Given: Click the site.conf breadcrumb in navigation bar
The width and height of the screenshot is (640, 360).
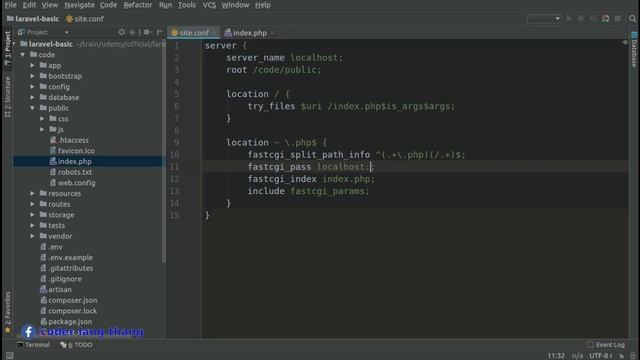Looking at the screenshot, I should (85, 19).
